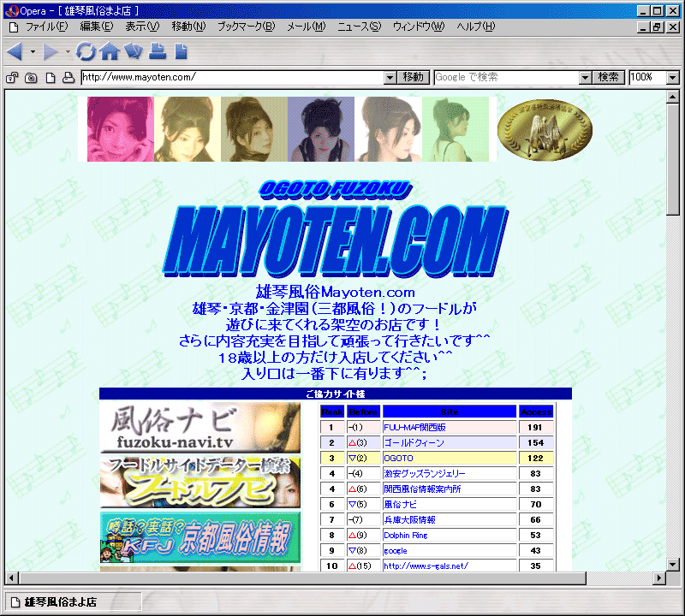This screenshot has width=685, height=616.
Task: Open the ファイル(F) menu
Action: click(47, 27)
